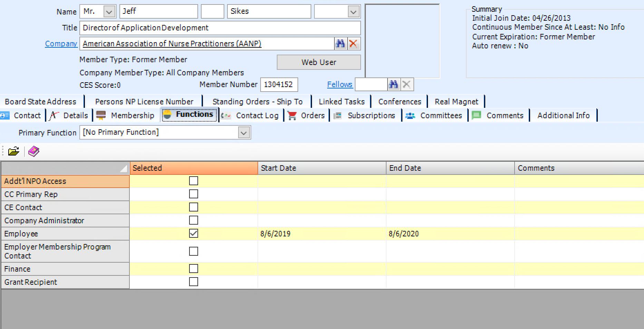Expand the suffix dropdown after Sikes
Viewport: 644px width, 329px height.
click(353, 11)
